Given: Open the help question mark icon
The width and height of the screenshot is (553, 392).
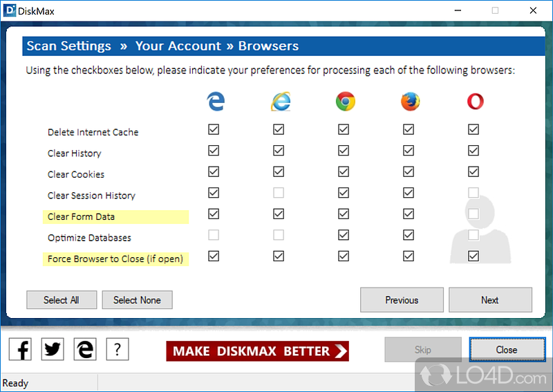Looking at the screenshot, I should tap(118, 349).
